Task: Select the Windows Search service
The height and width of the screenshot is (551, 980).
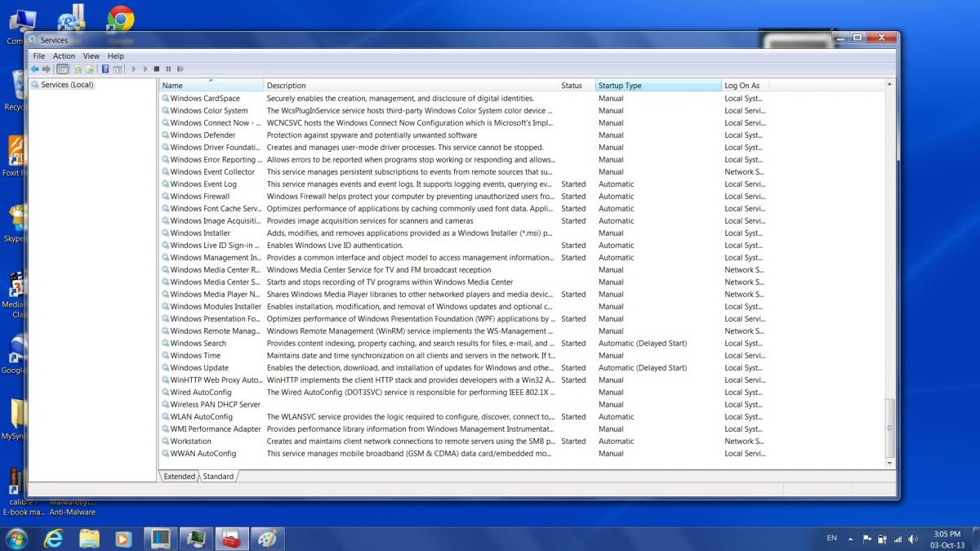Action: coord(198,344)
